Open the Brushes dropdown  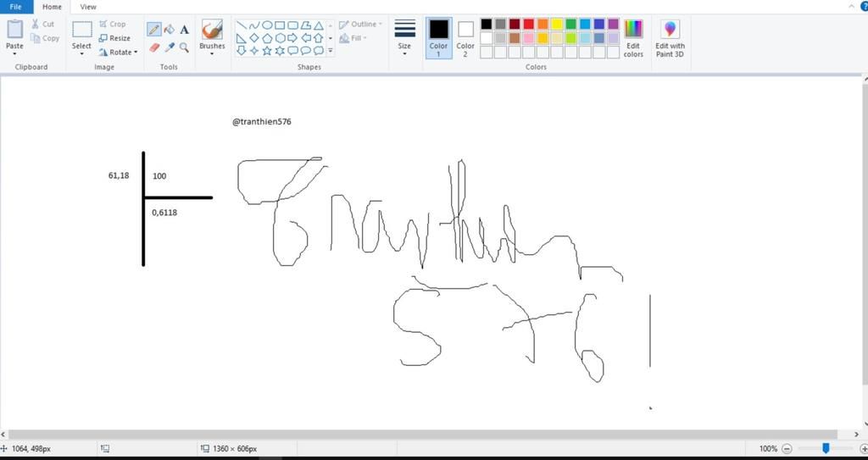(212, 54)
